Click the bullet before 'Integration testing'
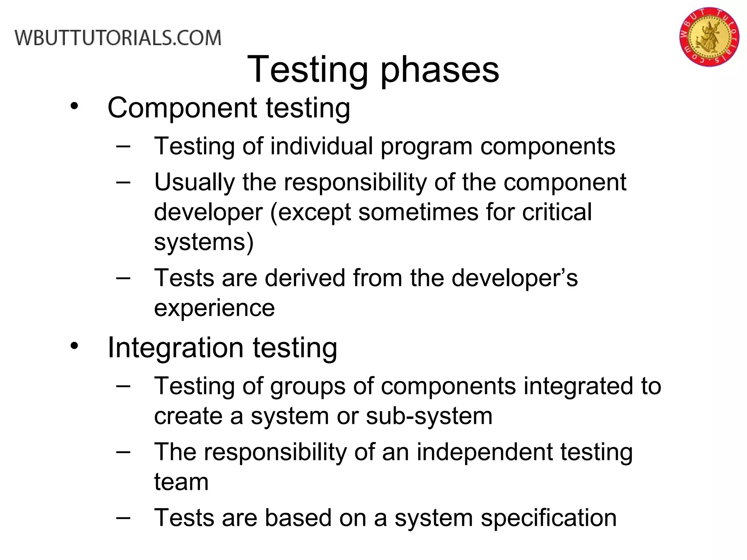The height and width of the screenshot is (560, 747). point(74,346)
